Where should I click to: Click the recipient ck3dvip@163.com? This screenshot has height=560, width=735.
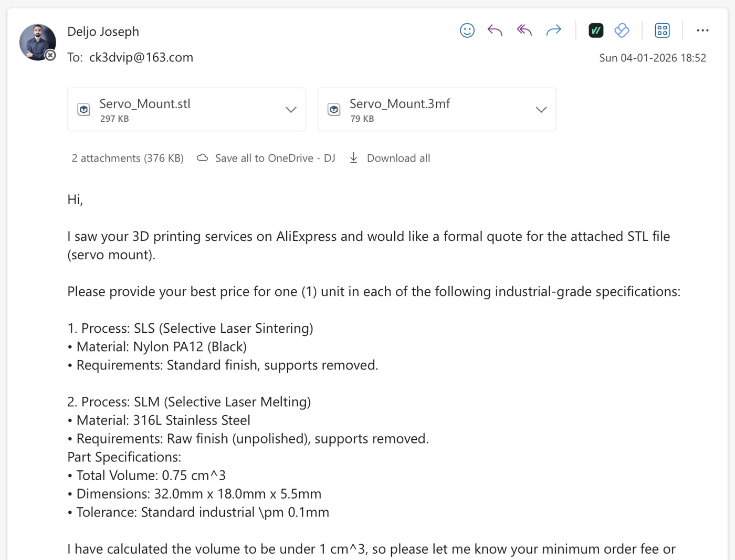141,57
